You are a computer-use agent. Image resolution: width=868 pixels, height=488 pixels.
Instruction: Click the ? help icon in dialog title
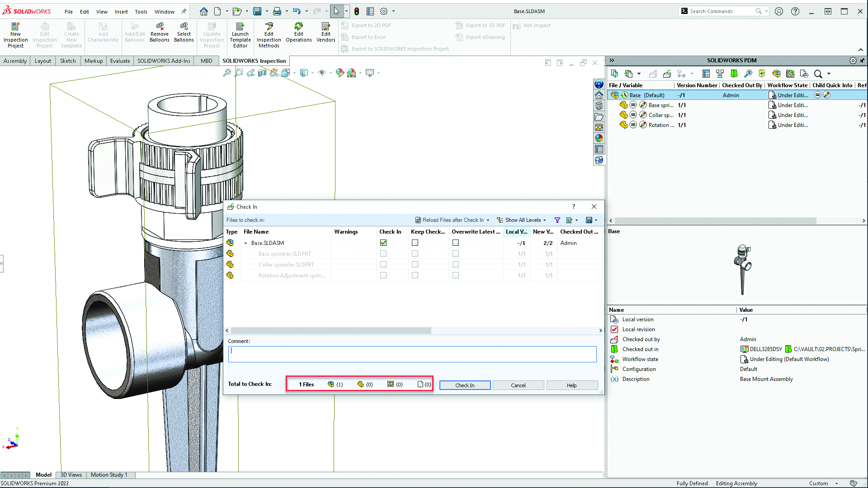point(574,206)
